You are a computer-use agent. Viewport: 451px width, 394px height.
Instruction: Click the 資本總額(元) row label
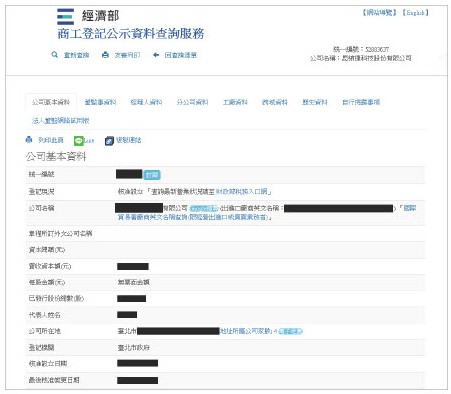coord(47,250)
